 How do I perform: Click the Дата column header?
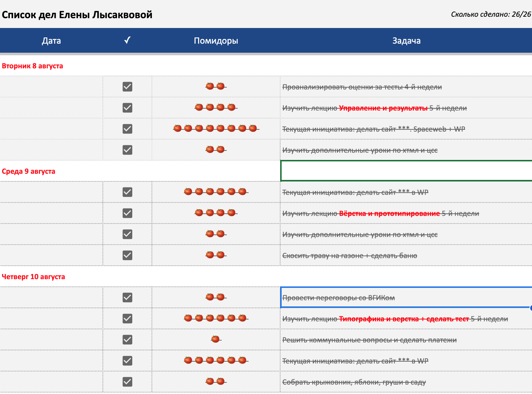(x=51, y=41)
